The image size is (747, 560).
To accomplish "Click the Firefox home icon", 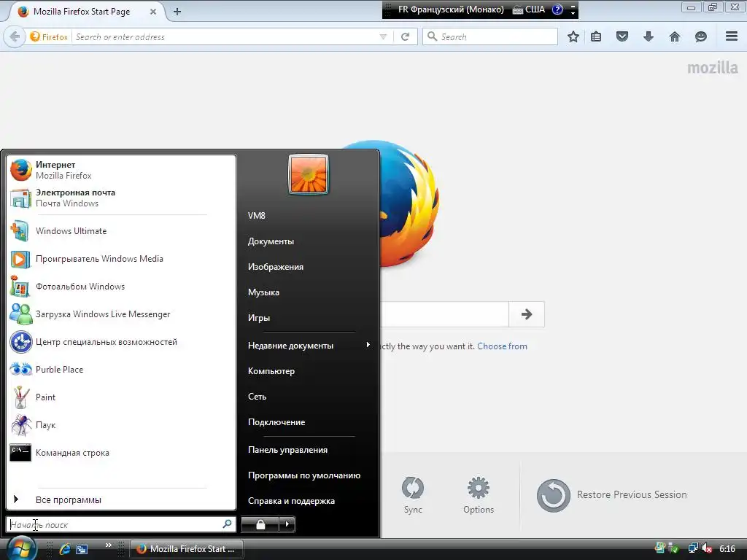I will [x=675, y=36].
